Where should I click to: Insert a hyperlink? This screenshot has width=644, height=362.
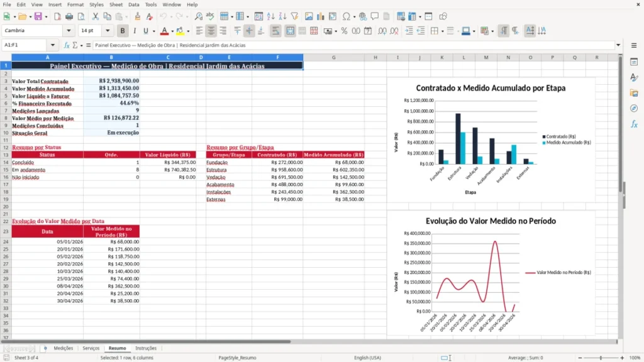pyautogui.click(x=363, y=16)
